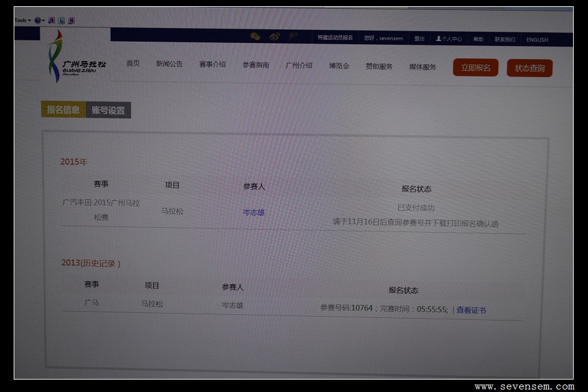Click 参赛号码:10764 text
The width and height of the screenshot is (588, 392).
pos(347,308)
